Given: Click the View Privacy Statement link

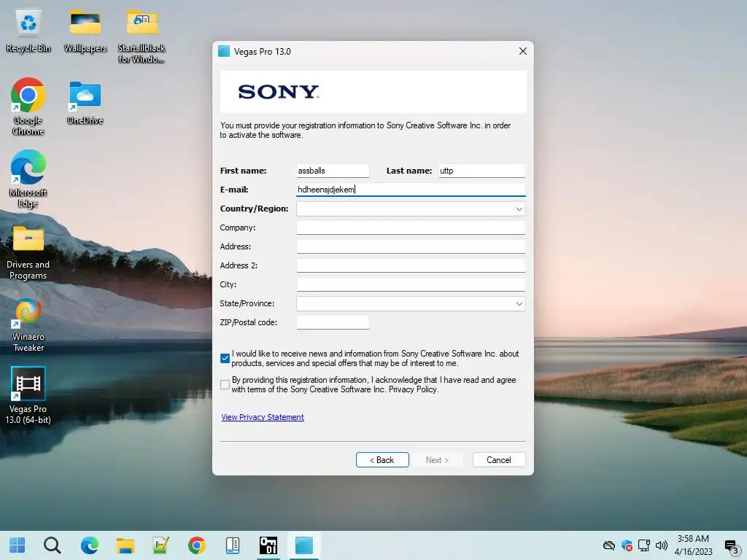Looking at the screenshot, I should pos(263,417).
